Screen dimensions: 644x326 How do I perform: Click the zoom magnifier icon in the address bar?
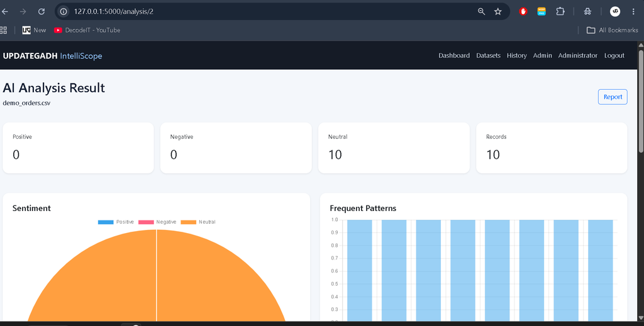481,11
